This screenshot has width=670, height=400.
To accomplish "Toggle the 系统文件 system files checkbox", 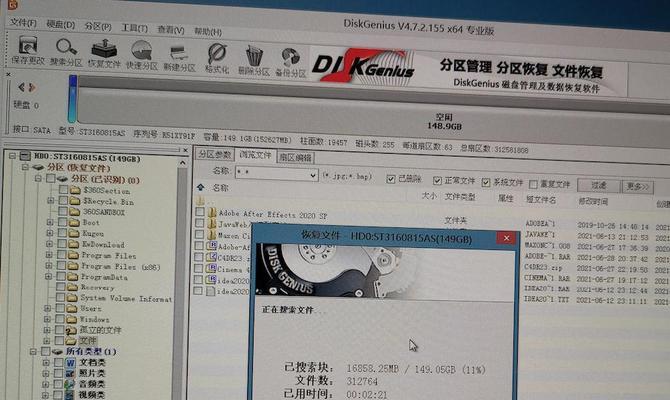I will (486, 182).
